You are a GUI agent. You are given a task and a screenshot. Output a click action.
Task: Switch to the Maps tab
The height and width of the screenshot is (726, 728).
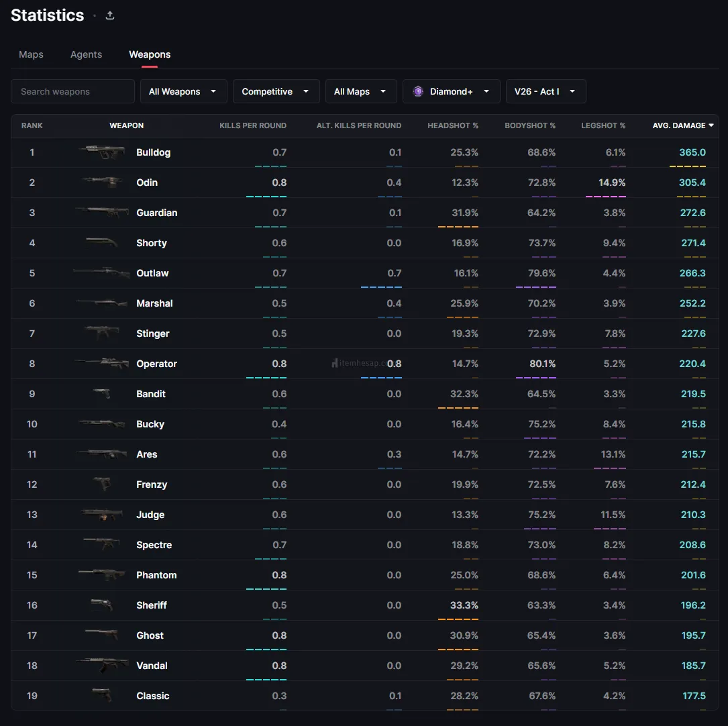coord(31,54)
